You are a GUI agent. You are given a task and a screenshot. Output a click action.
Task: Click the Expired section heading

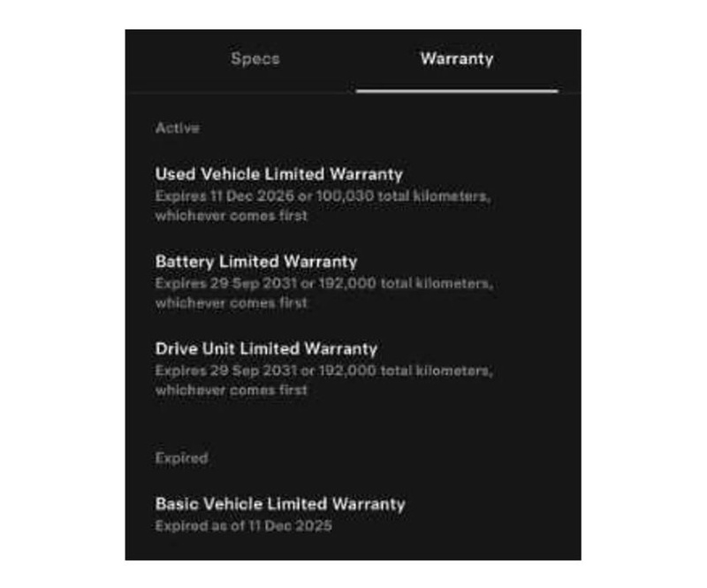point(181,458)
